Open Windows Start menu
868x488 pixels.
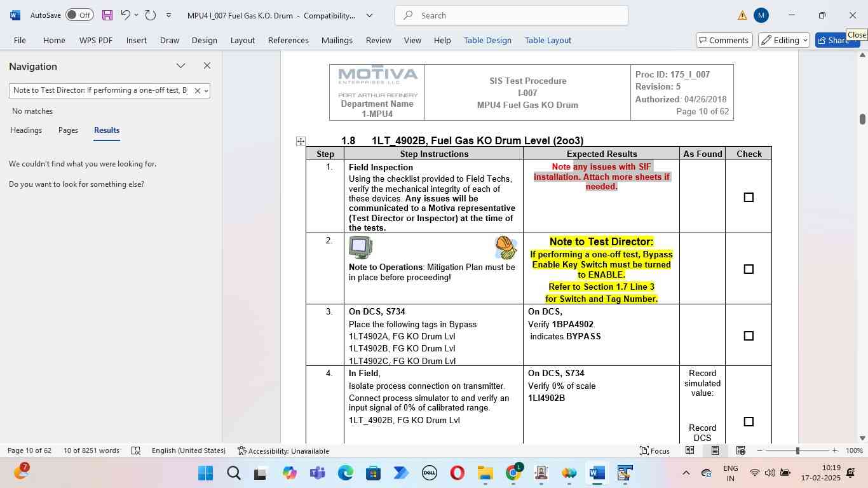coord(205,473)
